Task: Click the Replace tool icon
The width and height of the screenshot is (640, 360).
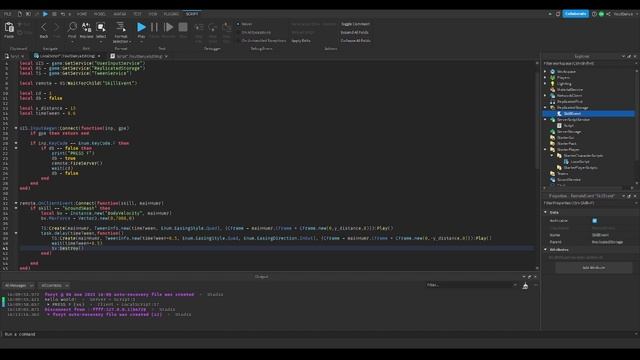Action: (x=87, y=27)
